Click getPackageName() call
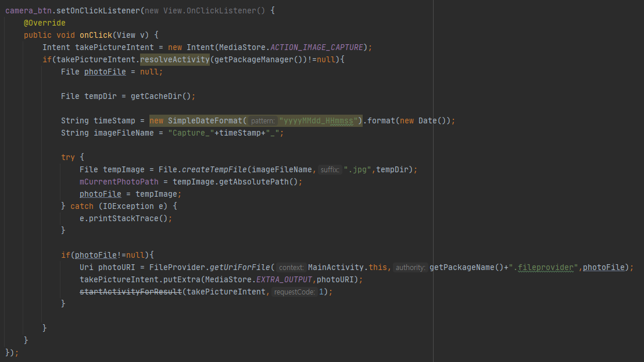This screenshot has height=362, width=644. click(467, 267)
